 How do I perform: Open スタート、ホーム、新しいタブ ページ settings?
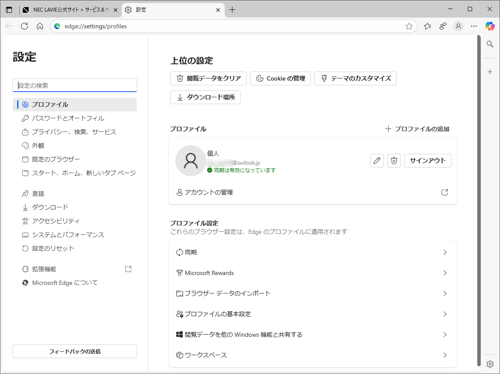(x=75, y=173)
